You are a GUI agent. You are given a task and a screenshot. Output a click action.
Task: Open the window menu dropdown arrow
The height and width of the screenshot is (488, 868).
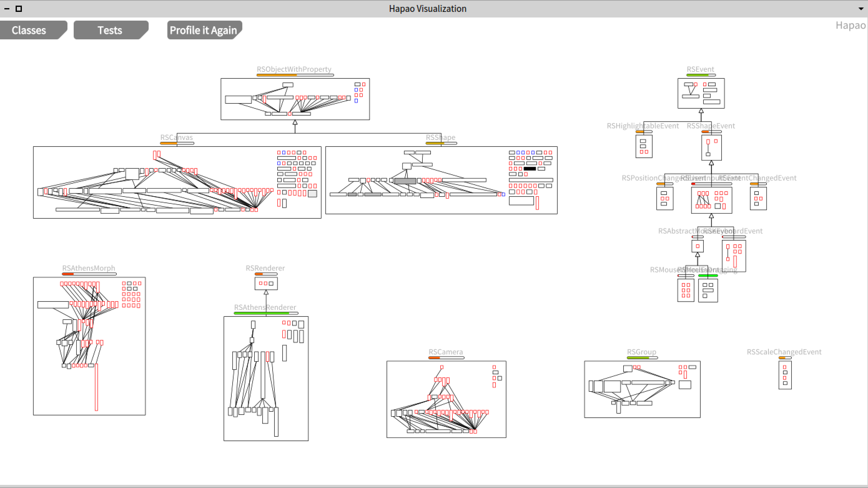[x=861, y=9]
